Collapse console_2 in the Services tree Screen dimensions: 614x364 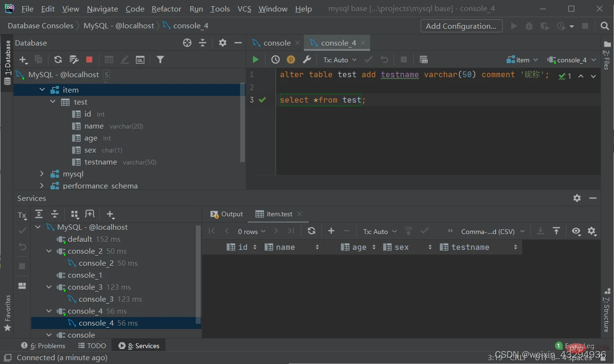click(x=49, y=251)
